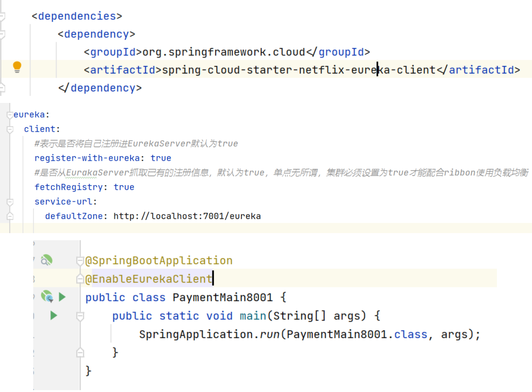Collapse the client YAML block

[x=10, y=129]
